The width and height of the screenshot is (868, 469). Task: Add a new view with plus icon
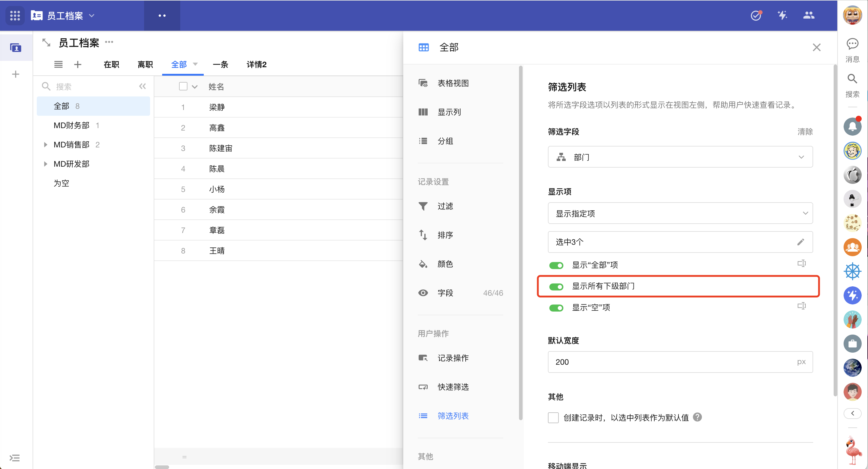pos(78,65)
